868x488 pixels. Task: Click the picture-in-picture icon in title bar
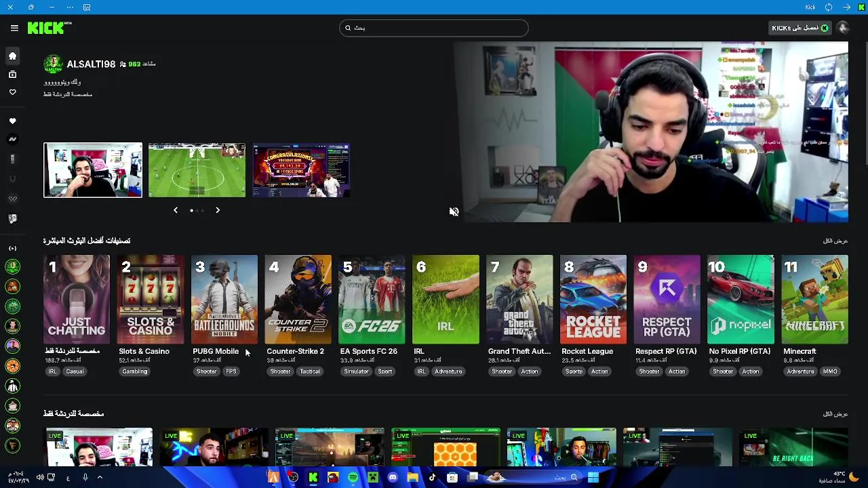tap(86, 7)
